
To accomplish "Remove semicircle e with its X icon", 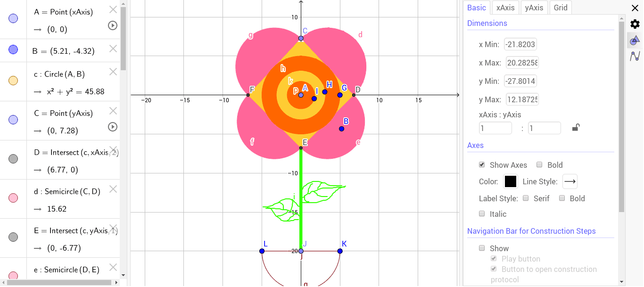I will tap(113, 267).
